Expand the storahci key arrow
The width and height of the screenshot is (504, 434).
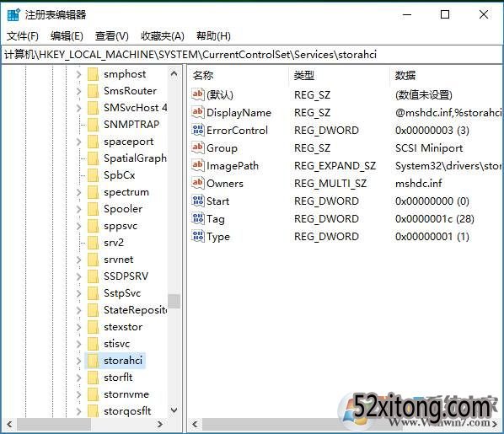(78, 361)
